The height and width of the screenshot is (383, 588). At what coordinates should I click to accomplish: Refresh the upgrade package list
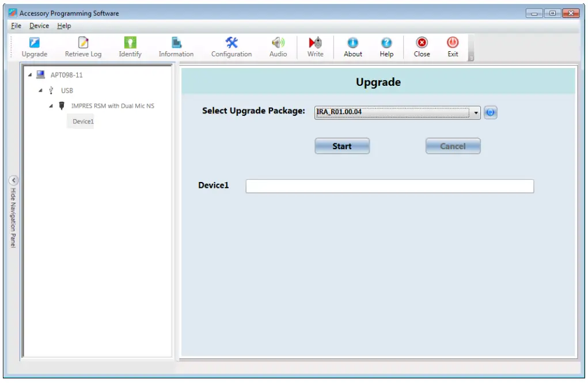tap(490, 112)
